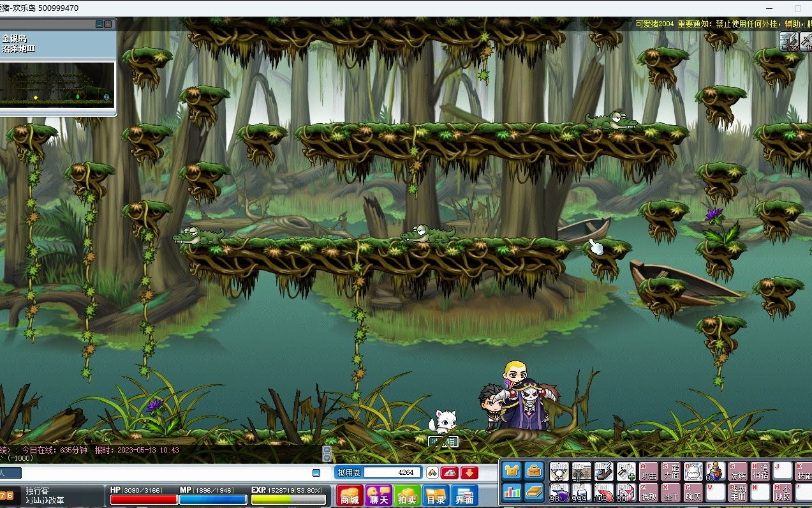This screenshot has height=508, width=812.
Task: Click the 金银岛 map name label
Action: pos(14,39)
